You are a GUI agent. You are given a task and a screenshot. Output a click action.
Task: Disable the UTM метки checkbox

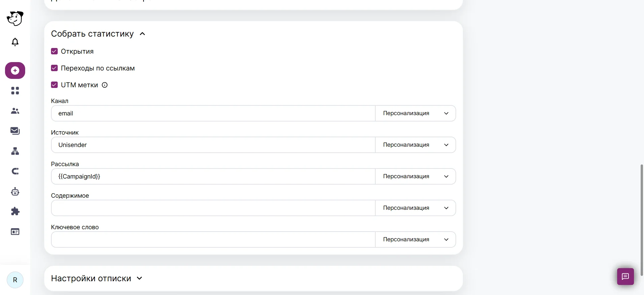pos(54,85)
